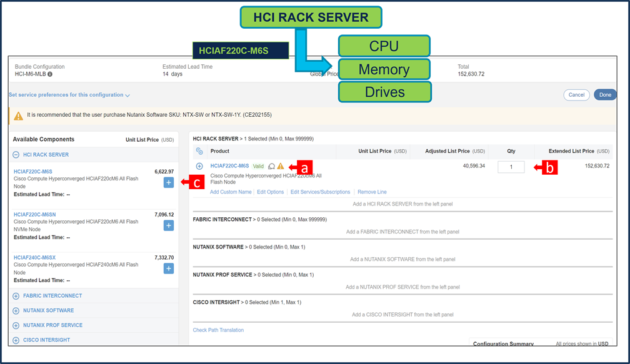Click the Valid status label
The height and width of the screenshot is (364, 630).
point(258,166)
